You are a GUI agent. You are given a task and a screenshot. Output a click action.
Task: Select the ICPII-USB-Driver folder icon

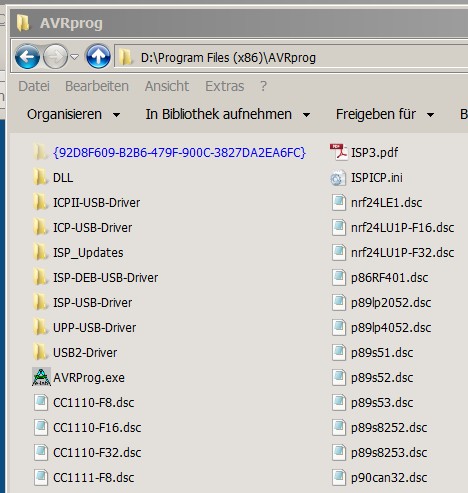(x=41, y=202)
